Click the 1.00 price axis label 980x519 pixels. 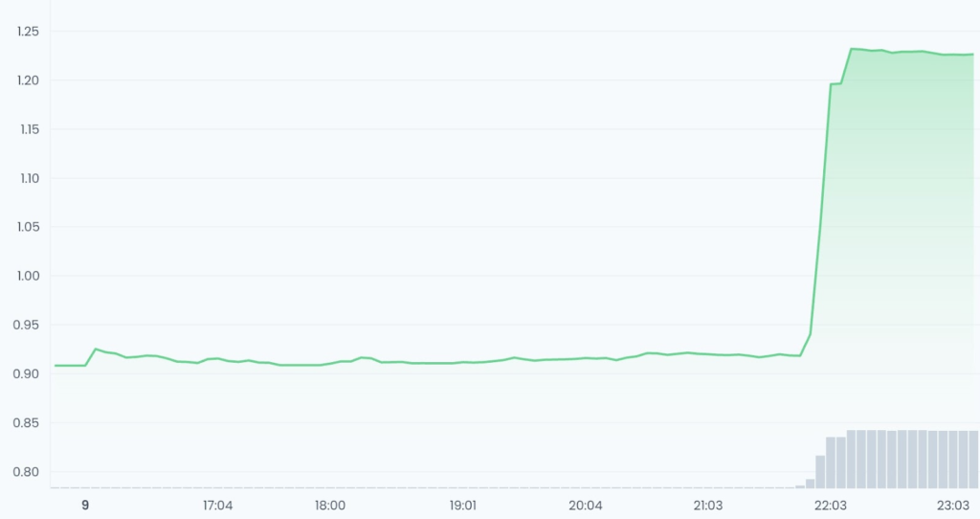(x=28, y=276)
